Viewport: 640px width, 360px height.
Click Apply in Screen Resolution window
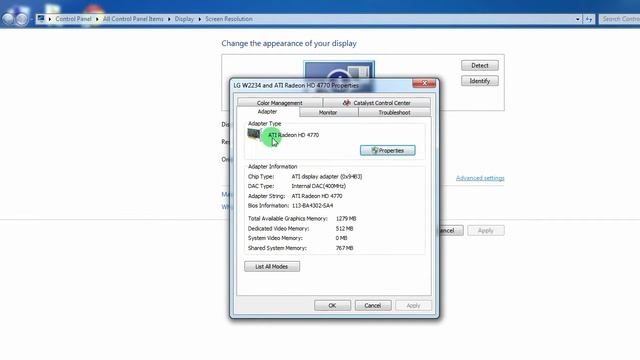coord(486,231)
